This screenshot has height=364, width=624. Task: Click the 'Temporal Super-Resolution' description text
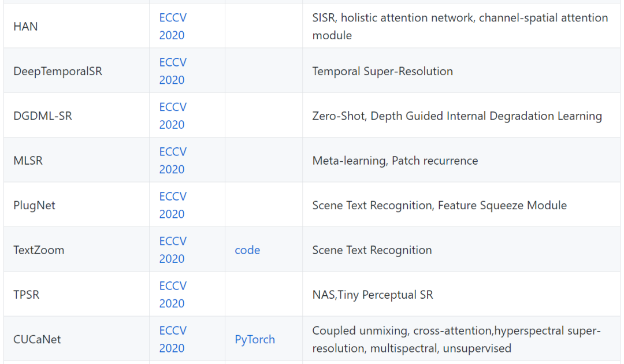point(382,71)
